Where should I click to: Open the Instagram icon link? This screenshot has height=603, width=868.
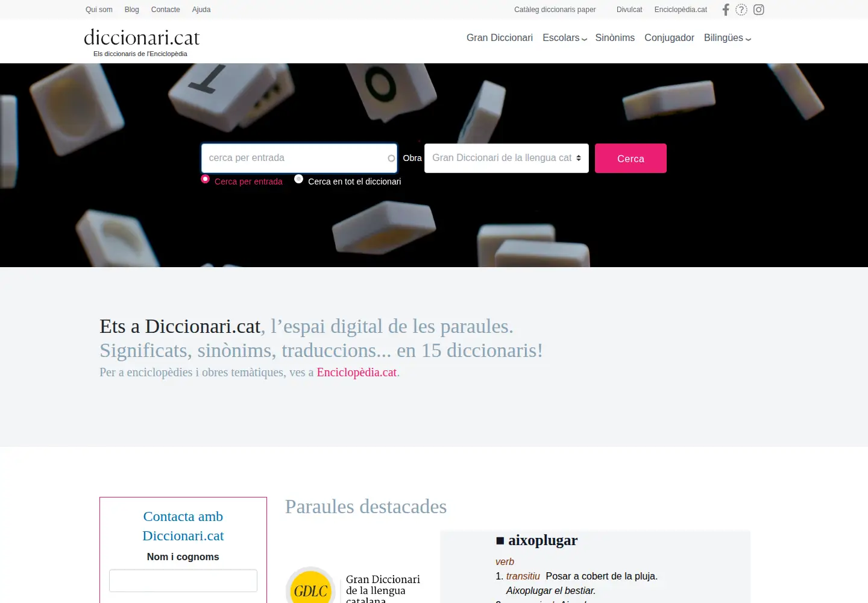pyautogui.click(x=759, y=10)
